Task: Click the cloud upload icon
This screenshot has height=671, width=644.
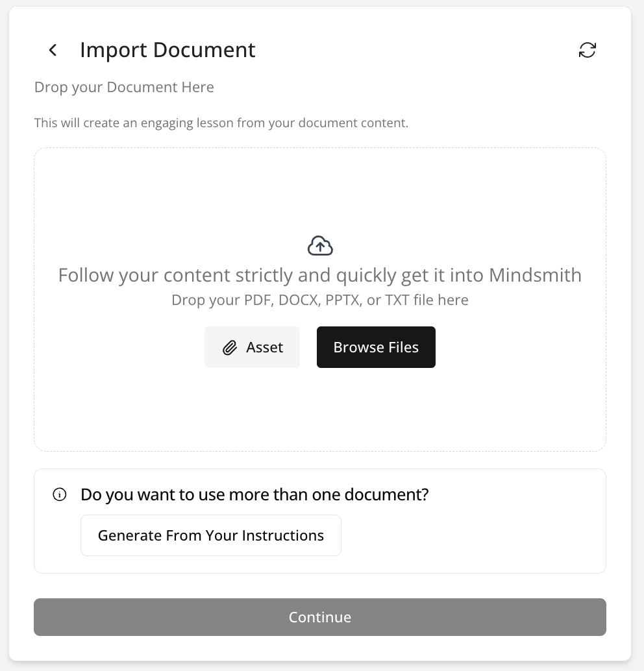Action: (x=320, y=246)
